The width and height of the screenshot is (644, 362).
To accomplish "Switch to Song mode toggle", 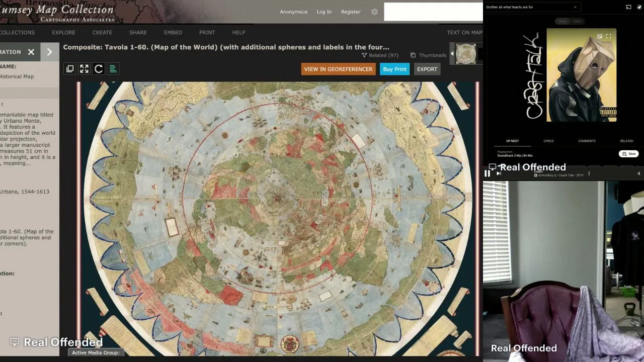I will click(562, 21).
